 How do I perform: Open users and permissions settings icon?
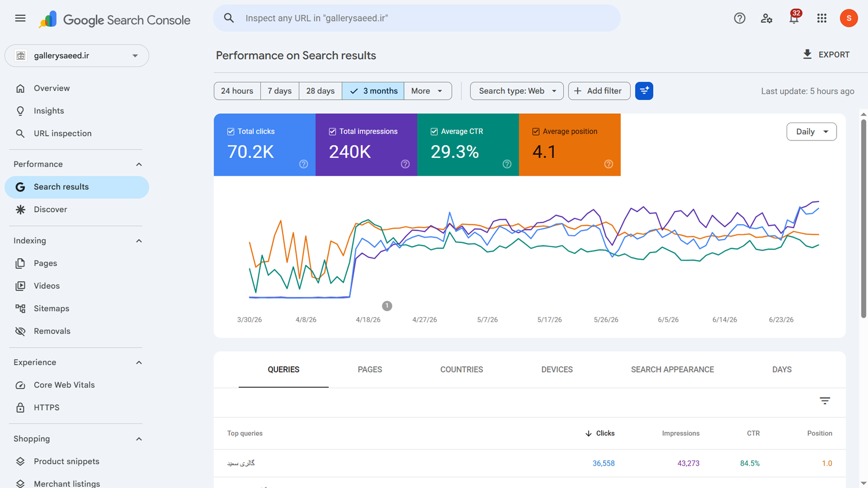point(767,18)
